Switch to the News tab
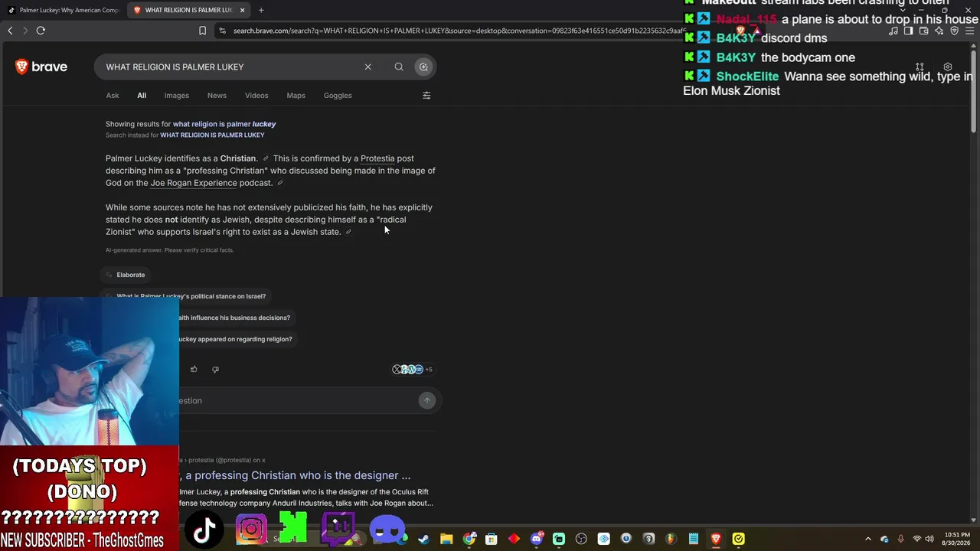 coord(217,96)
